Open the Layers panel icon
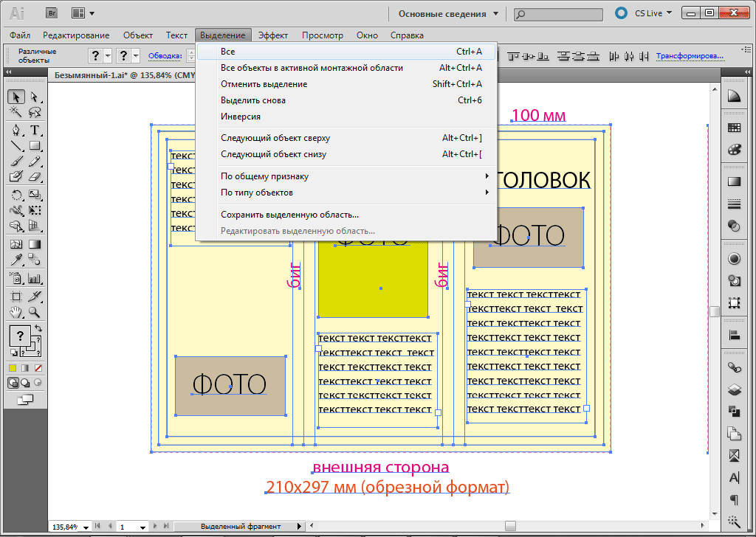The width and height of the screenshot is (756, 537). coord(734,389)
